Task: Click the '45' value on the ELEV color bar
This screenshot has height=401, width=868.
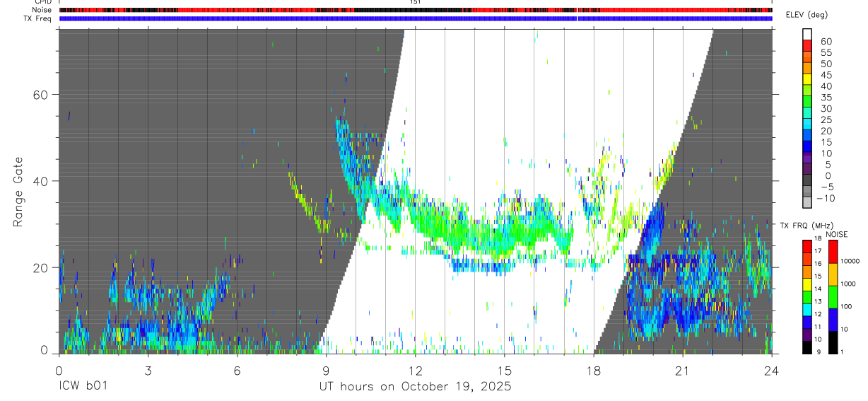Action: [825, 75]
